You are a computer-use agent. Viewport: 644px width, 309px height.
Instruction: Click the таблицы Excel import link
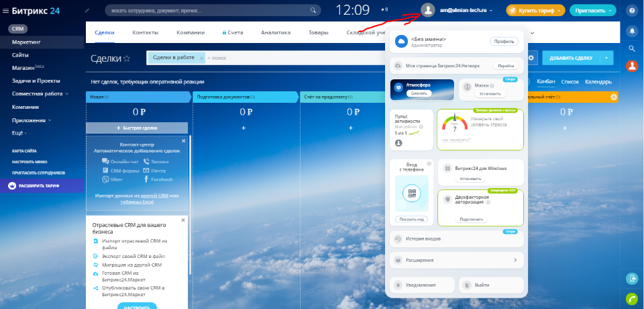137,202
